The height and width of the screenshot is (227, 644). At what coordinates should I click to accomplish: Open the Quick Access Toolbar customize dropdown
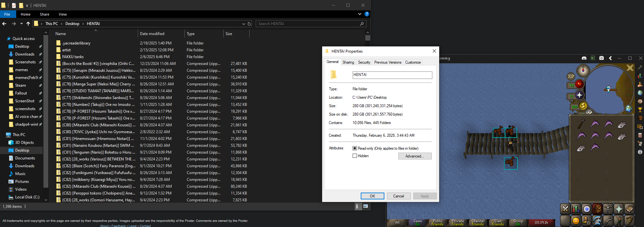click(x=27, y=6)
